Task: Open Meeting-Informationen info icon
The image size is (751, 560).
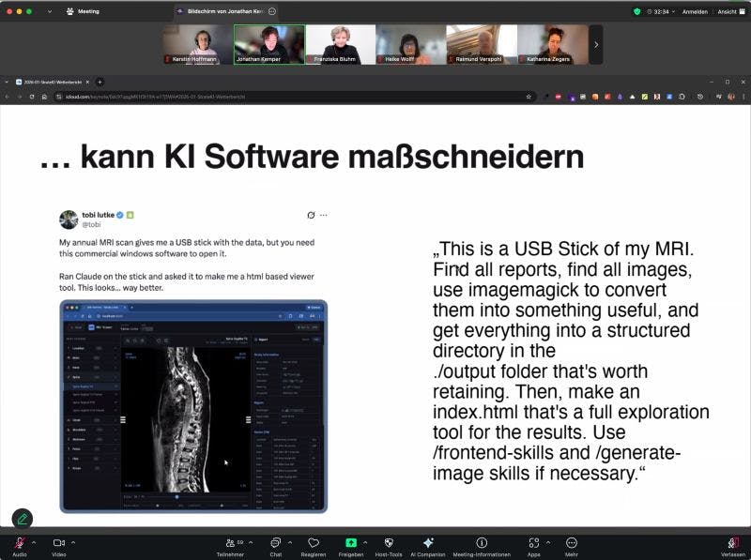Action: click(x=482, y=543)
